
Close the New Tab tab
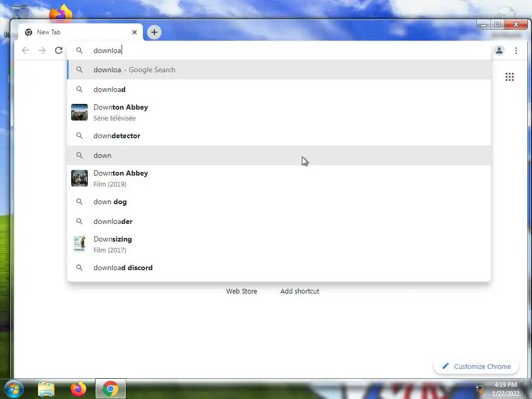[x=135, y=32]
